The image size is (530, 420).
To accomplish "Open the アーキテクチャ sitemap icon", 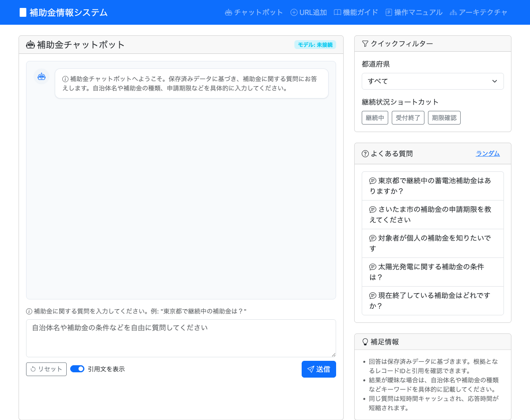I will (x=453, y=12).
